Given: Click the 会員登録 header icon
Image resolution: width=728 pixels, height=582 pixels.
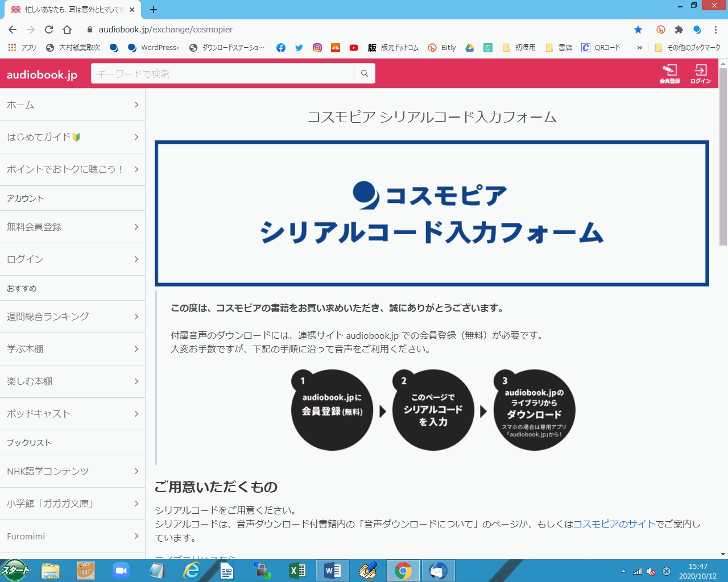Looking at the screenshot, I should [x=669, y=74].
